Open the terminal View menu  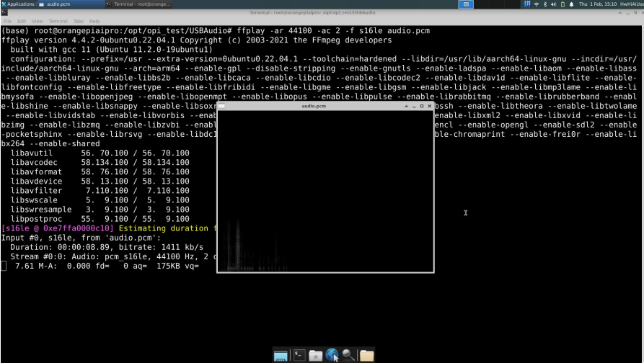(37, 21)
